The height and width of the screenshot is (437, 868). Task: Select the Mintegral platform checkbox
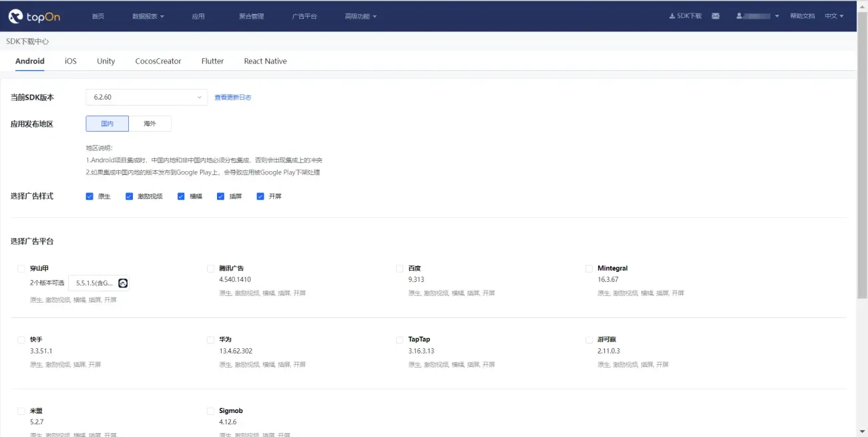(x=590, y=268)
